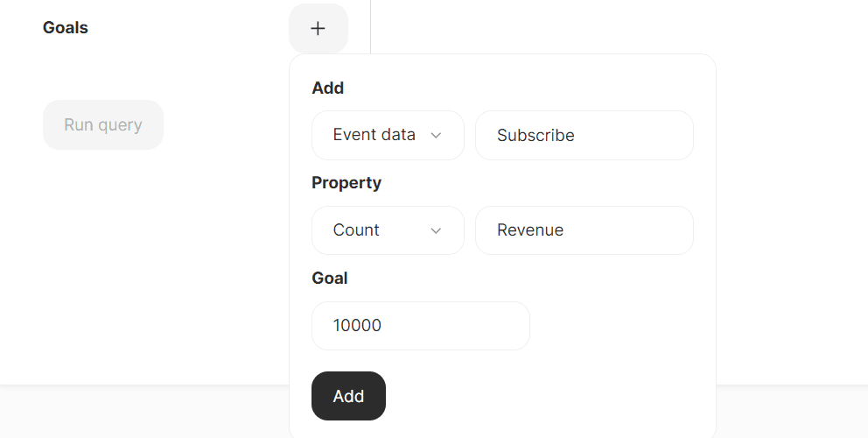The height and width of the screenshot is (438, 868).
Task: Click the Goals section label
Action: (66, 28)
